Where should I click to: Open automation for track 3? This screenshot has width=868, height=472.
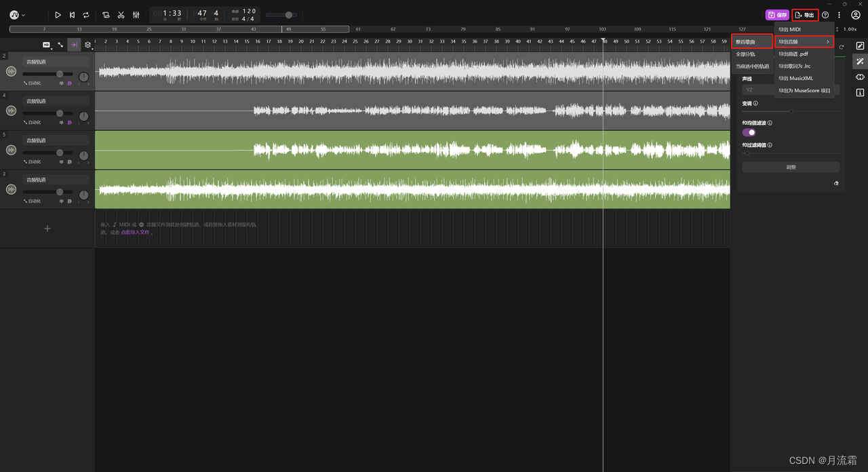click(x=32, y=201)
